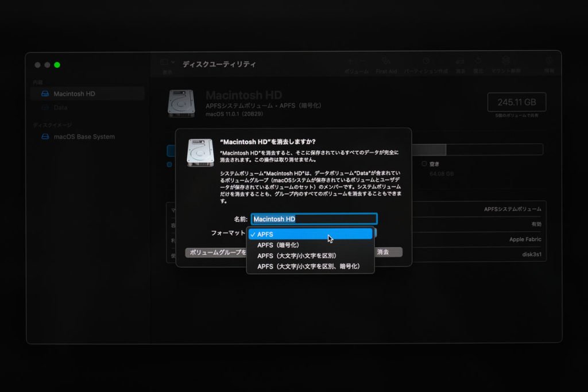Select Macintosh HD in the sidebar
The height and width of the screenshot is (392, 588).
pyautogui.click(x=87, y=94)
